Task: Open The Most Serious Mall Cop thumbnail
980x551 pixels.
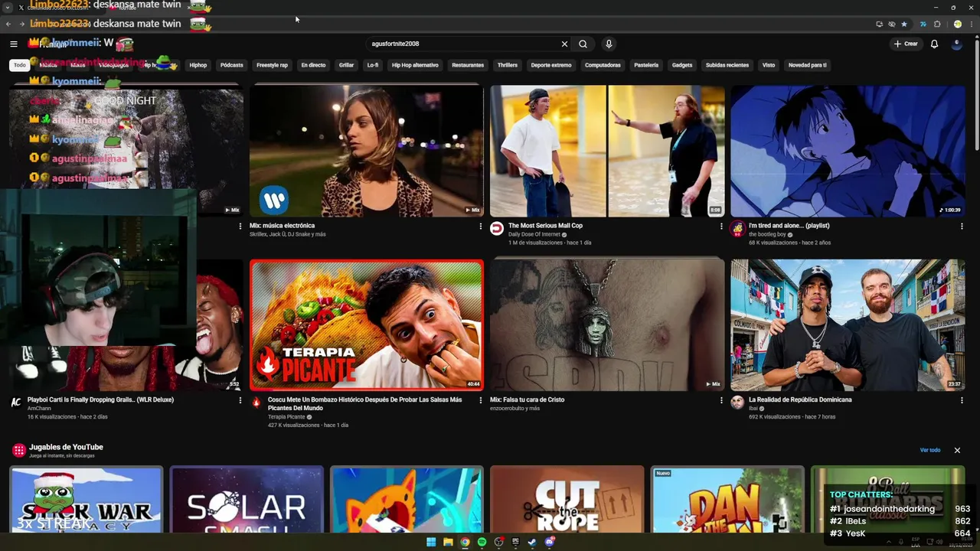Action: (x=607, y=151)
